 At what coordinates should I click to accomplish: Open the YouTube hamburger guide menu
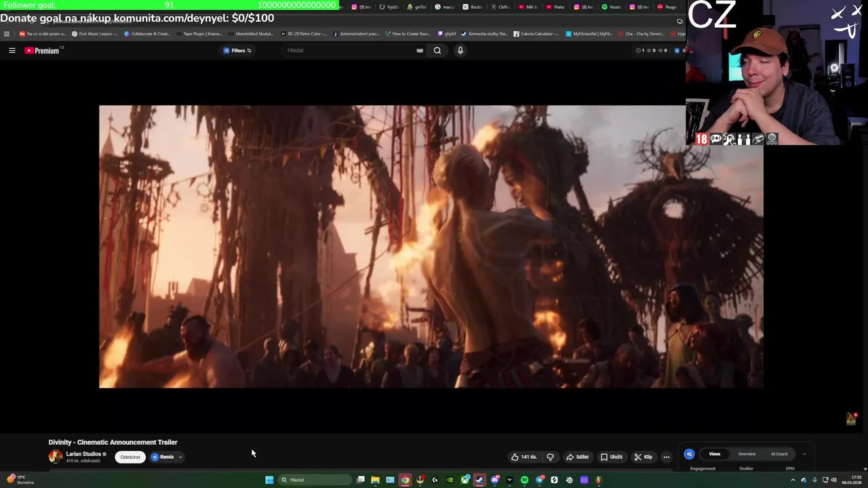pyautogui.click(x=12, y=50)
